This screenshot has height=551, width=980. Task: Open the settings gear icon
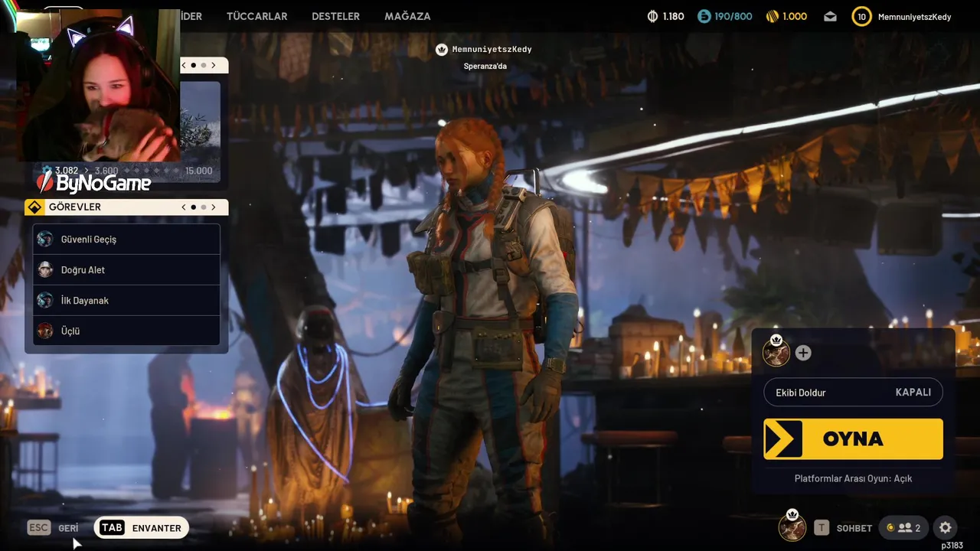tap(946, 527)
